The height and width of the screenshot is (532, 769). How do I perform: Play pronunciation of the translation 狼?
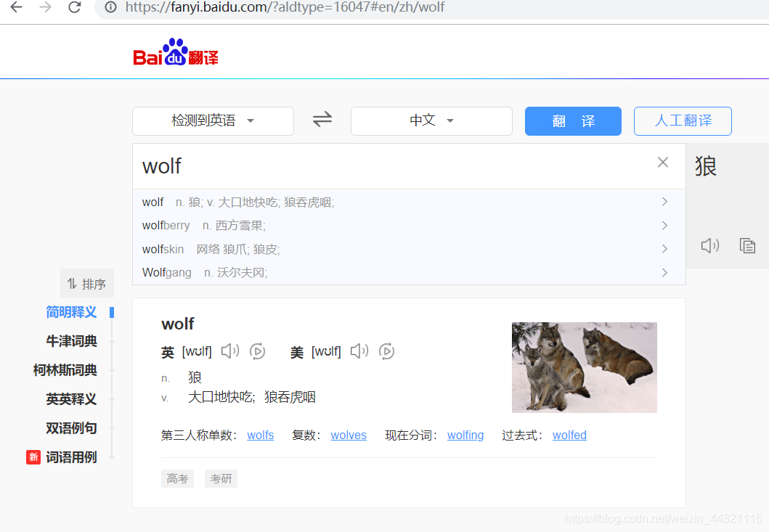click(709, 245)
